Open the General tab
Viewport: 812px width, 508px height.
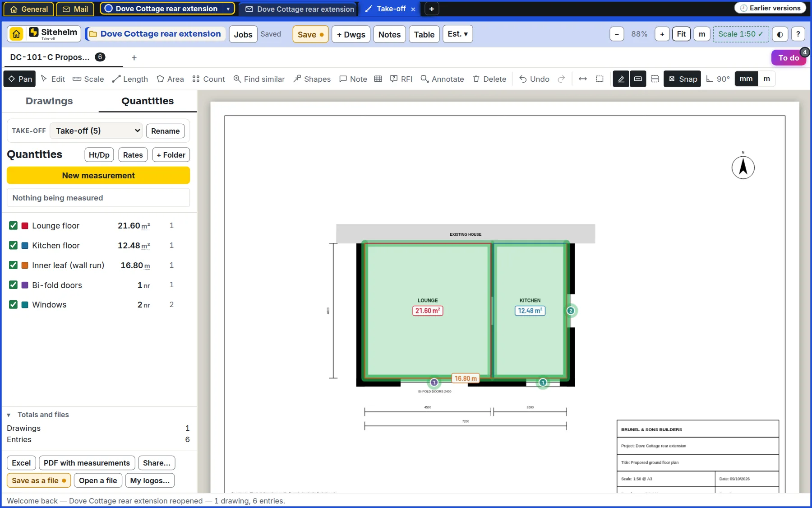(29, 9)
